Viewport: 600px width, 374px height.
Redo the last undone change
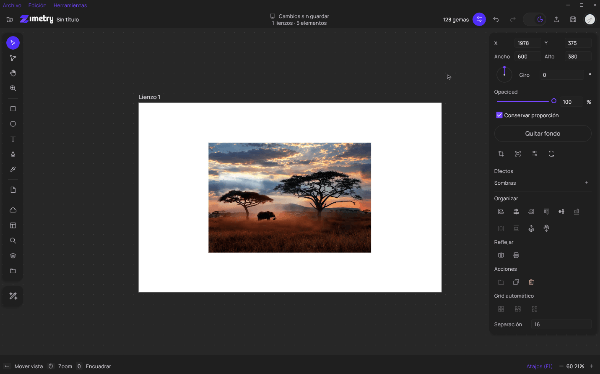pyautogui.click(x=513, y=19)
